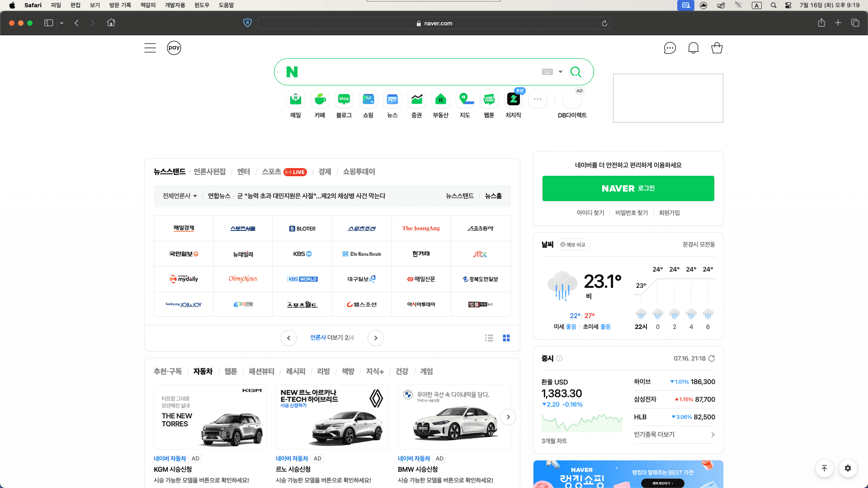Screen dimensions: 868x488
Task: Open the notifications bell icon
Action: click(693, 48)
